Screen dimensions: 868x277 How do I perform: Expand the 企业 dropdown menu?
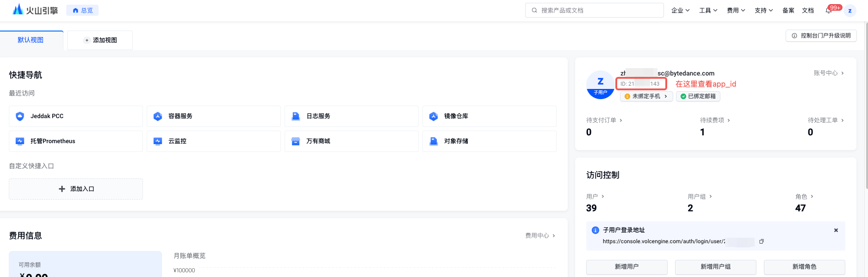tap(680, 11)
